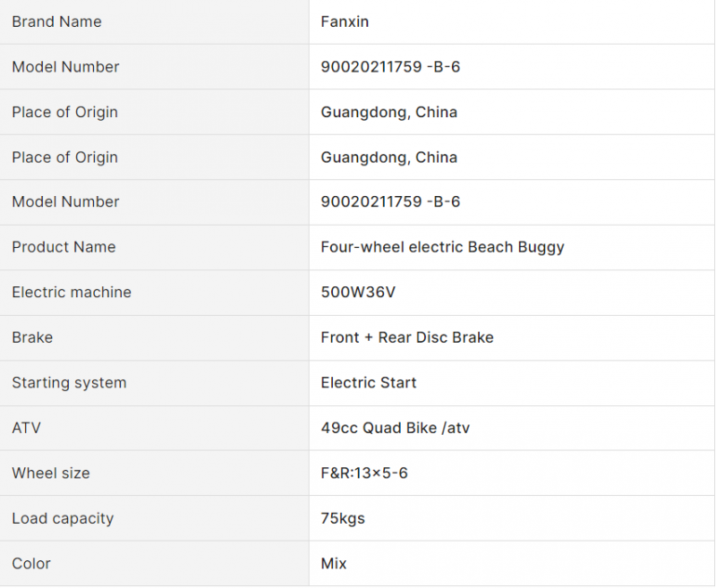The height and width of the screenshot is (588, 716).
Task: Select the first Guangdong, China value
Action: (389, 112)
